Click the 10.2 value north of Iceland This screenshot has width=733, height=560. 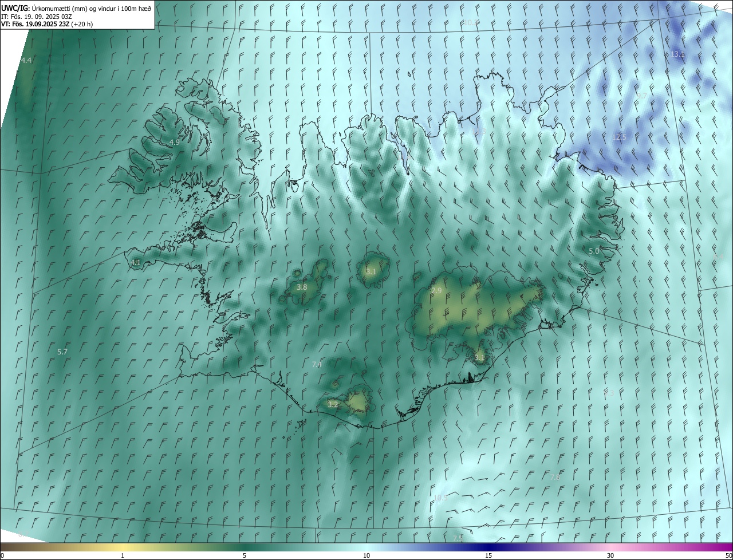click(x=471, y=22)
